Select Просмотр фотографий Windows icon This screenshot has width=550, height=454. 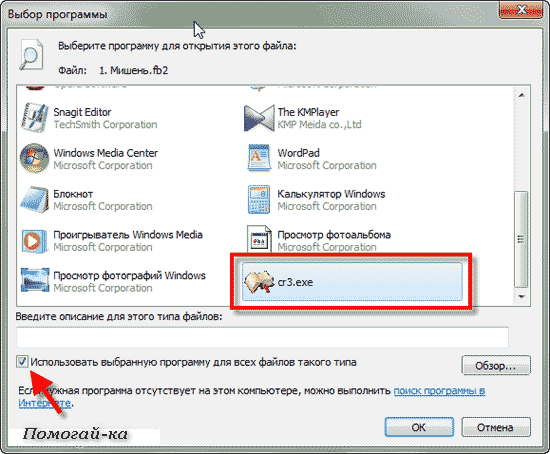click(34, 280)
